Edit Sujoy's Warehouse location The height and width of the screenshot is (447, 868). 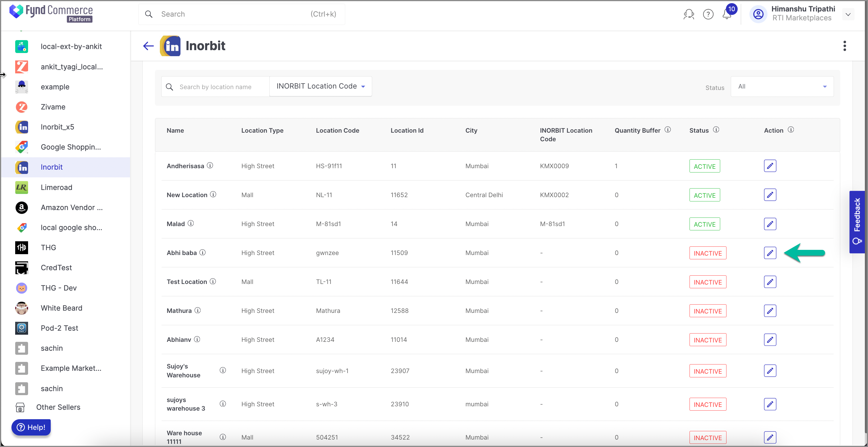(x=770, y=371)
